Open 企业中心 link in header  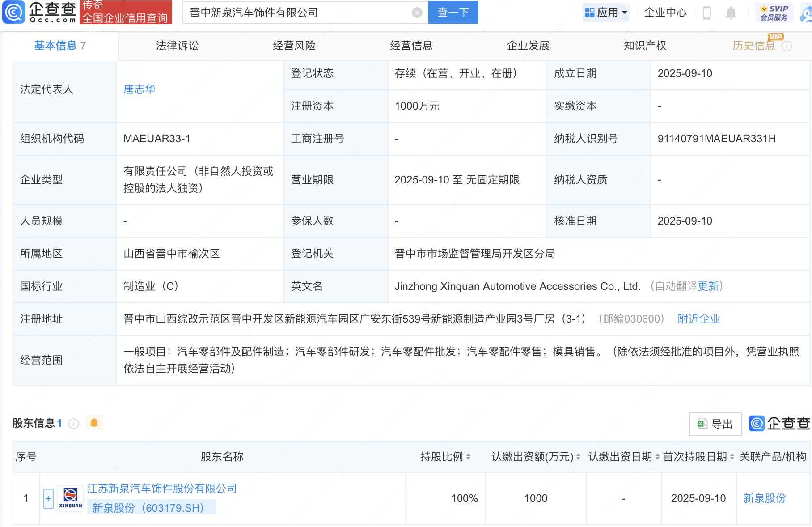pos(665,13)
